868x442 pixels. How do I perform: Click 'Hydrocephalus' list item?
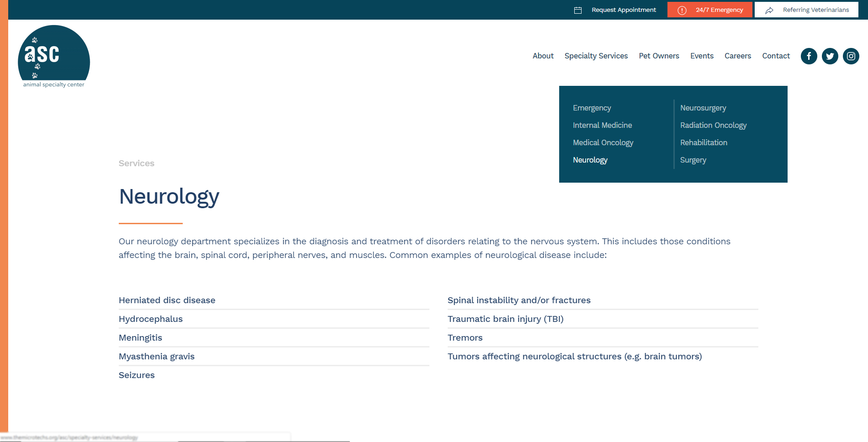pos(150,319)
